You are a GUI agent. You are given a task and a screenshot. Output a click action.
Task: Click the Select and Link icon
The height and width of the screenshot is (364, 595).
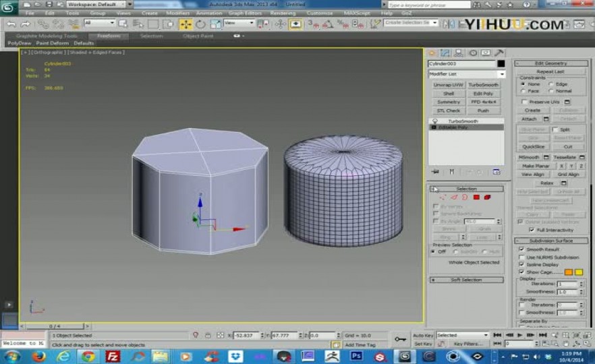click(43, 25)
